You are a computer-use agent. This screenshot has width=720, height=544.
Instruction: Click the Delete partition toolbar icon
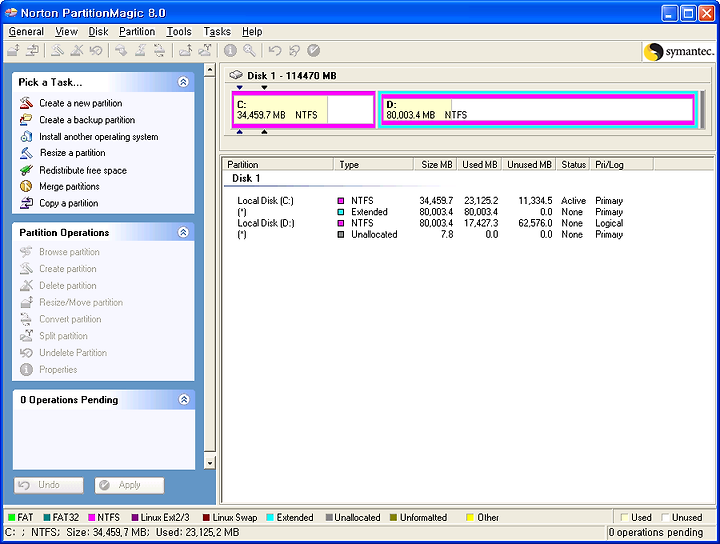pos(77,50)
